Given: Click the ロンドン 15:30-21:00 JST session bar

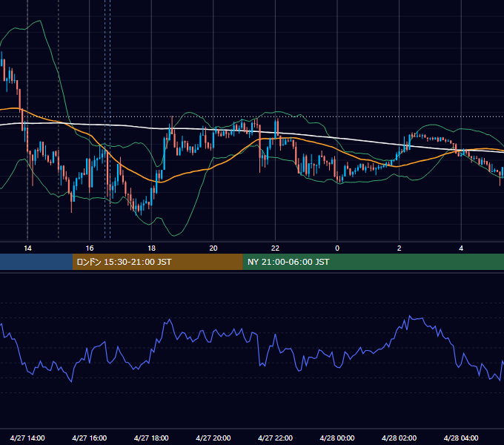Looking at the screenshot, I should pos(157,262).
